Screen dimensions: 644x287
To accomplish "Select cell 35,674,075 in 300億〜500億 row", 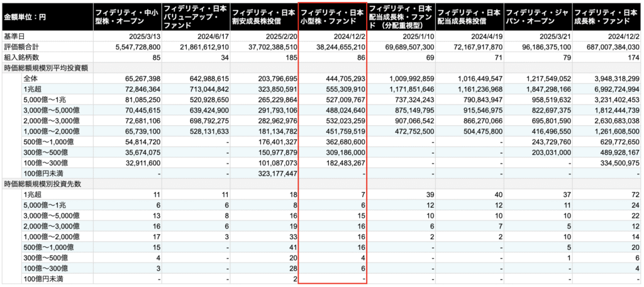I will pyautogui.click(x=143, y=152).
